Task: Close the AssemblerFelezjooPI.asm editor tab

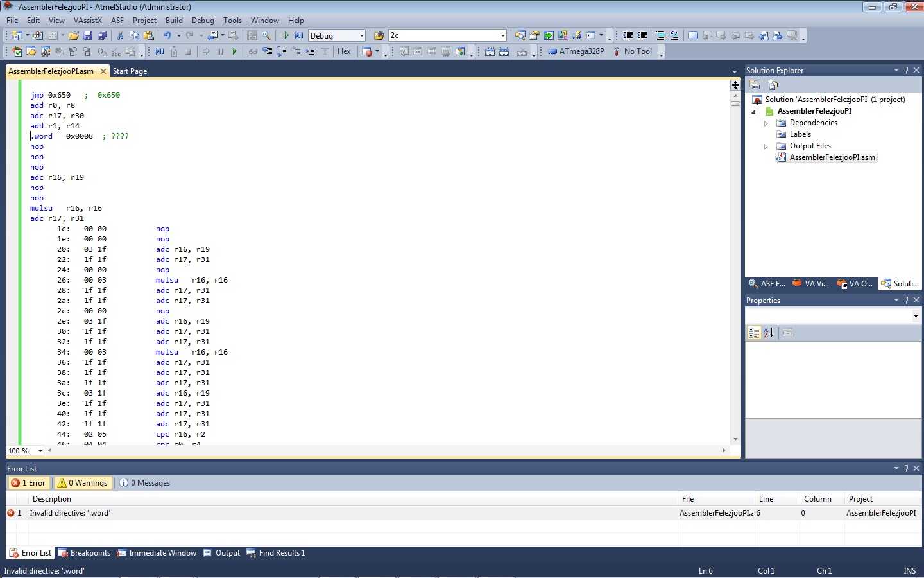Action: pyautogui.click(x=103, y=71)
